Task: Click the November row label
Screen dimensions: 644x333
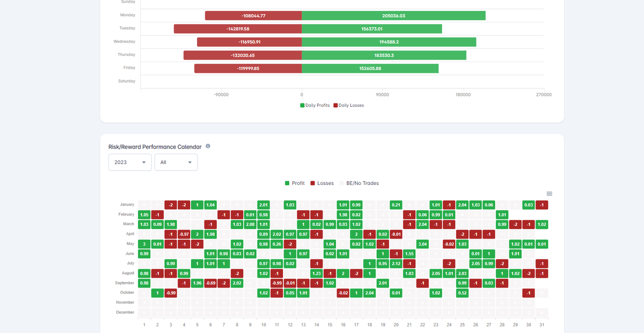Action: click(x=126, y=302)
